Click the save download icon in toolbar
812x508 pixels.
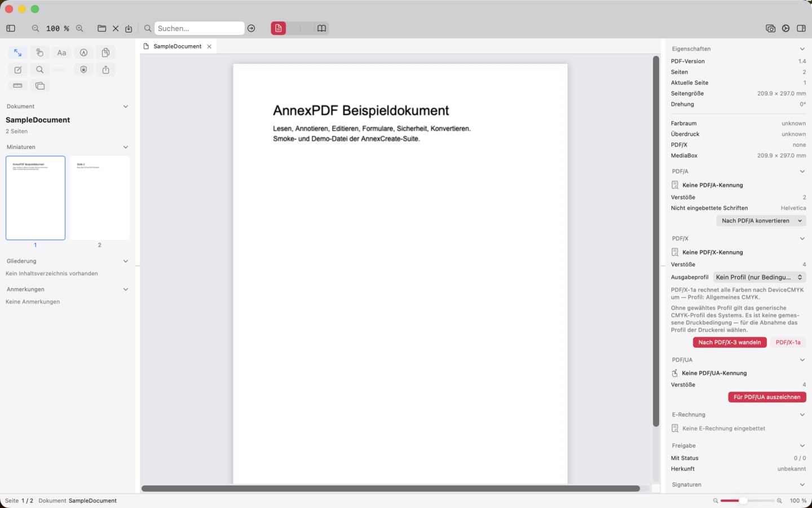tap(129, 28)
